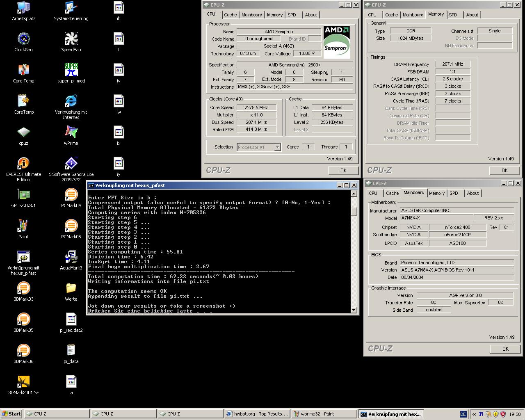Click the pifast console scrollbar thumb
This screenshot has width=525, height=420.
tap(354, 211)
